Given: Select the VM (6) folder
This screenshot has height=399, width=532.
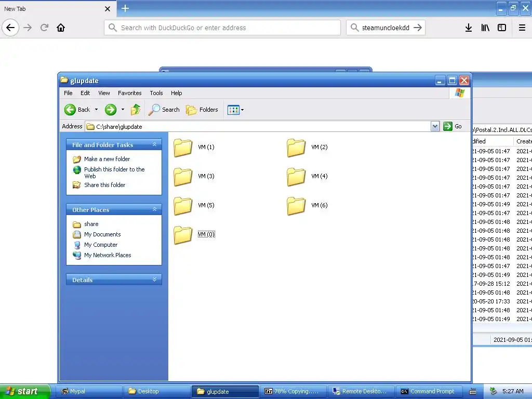Looking at the screenshot, I should click(x=308, y=206).
